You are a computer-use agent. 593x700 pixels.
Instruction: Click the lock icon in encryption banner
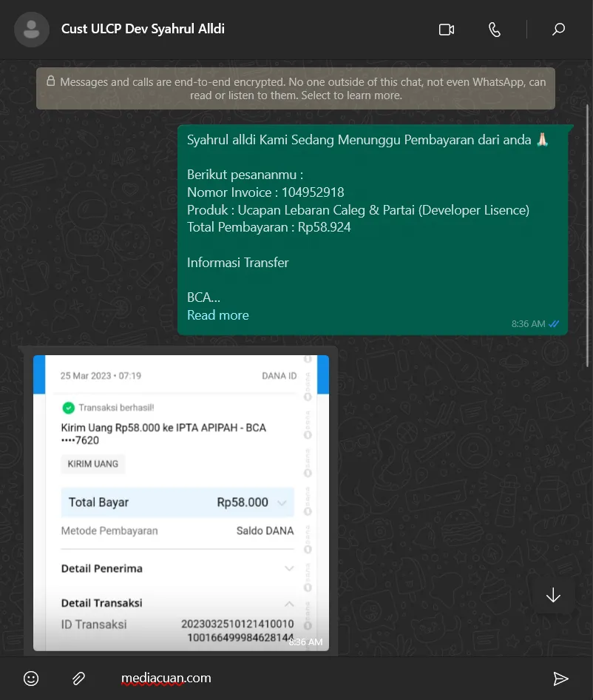click(50, 82)
